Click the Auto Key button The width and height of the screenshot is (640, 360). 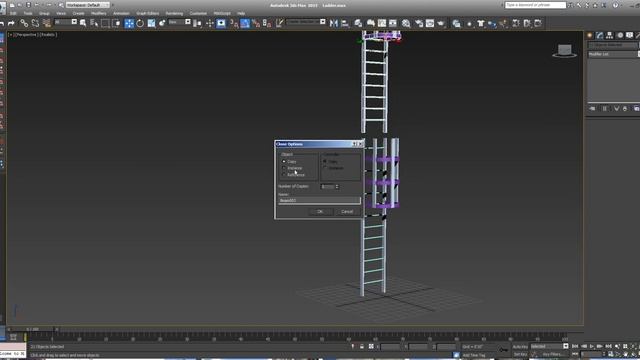pyautogui.click(x=520, y=347)
